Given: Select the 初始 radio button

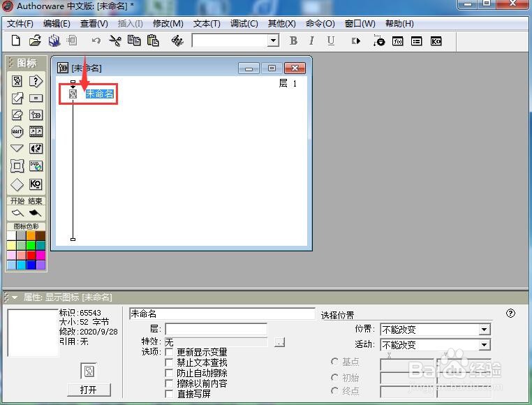Looking at the screenshot, I should coord(334,377).
